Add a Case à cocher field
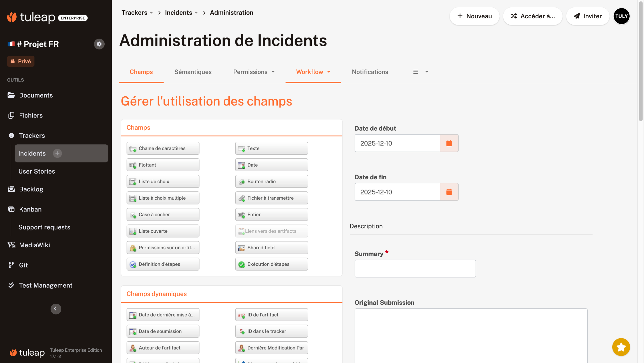The image size is (644, 363). pyautogui.click(x=163, y=215)
